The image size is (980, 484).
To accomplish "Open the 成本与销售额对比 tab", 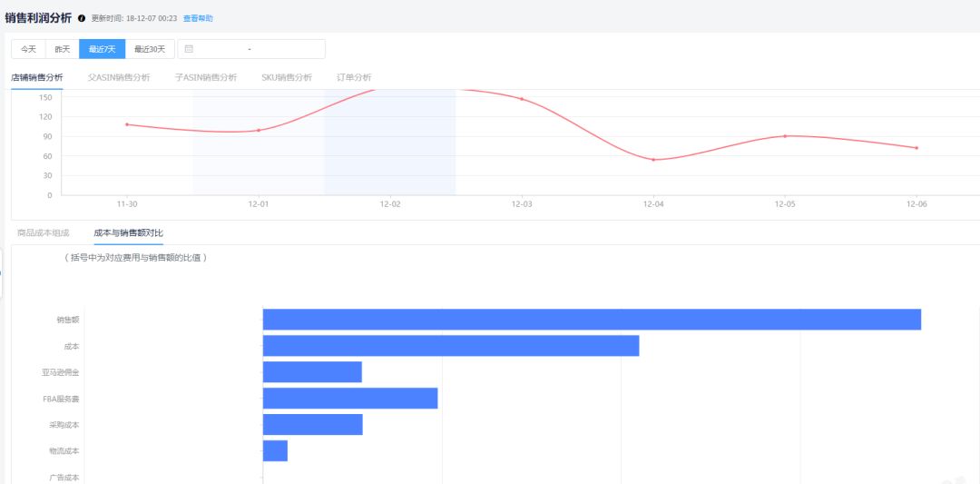I will coord(128,232).
